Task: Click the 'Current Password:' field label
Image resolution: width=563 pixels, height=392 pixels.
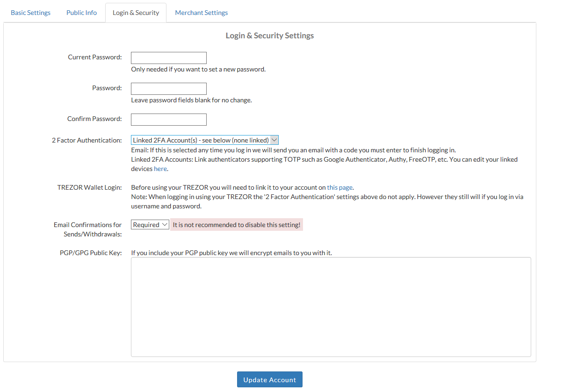Action: coord(94,57)
